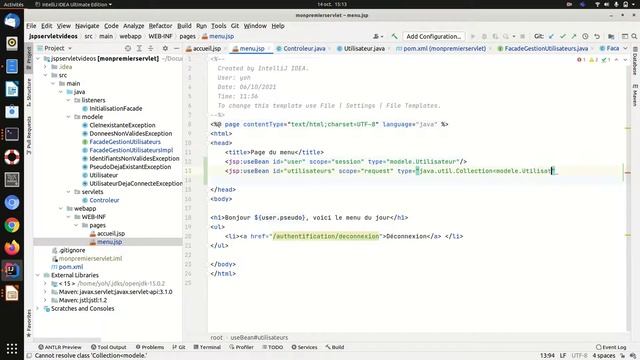
Task: Open the Git menu
Action: tap(235, 26)
